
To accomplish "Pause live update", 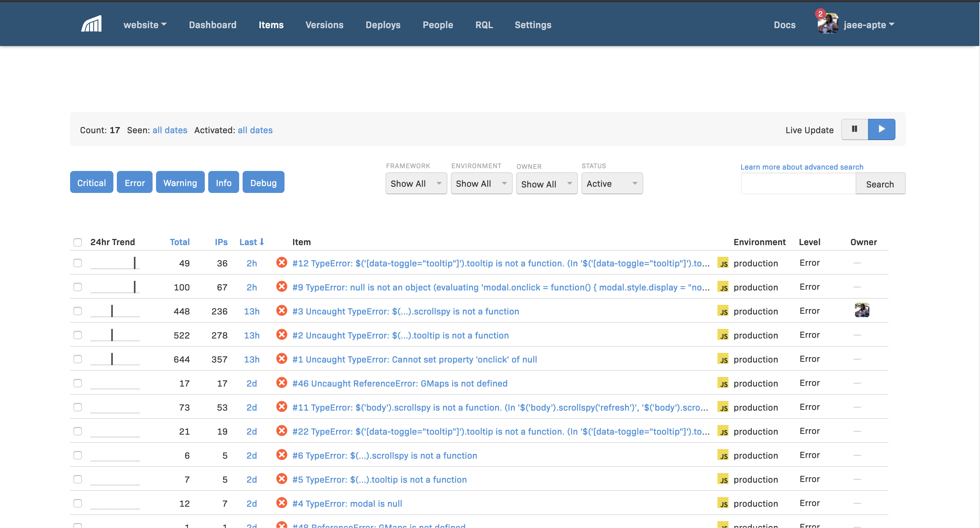I will [855, 129].
